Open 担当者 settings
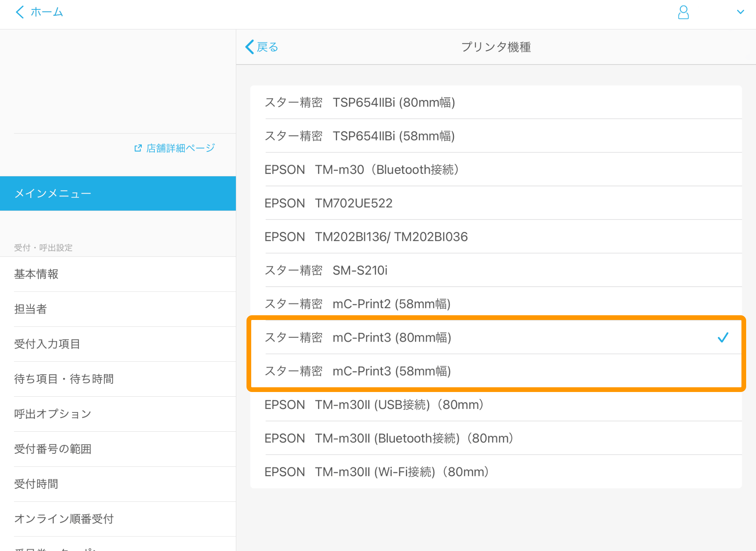Viewport: 756px width, 551px height. pos(118,309)
